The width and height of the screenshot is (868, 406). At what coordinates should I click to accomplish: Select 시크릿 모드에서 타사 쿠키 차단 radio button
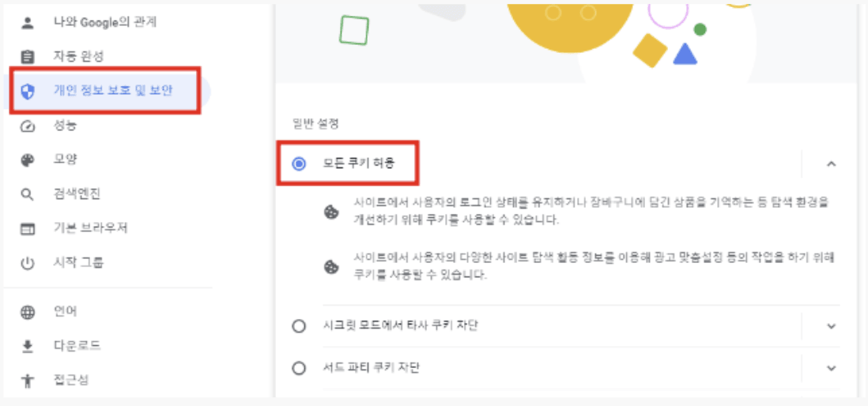pyautogui.click(x=299, y=326)
